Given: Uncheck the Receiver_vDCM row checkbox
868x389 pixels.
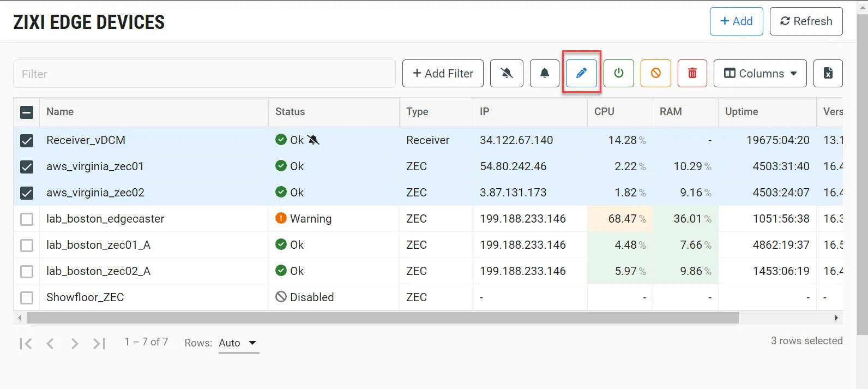Looking at the screenshot, I should pyautogui.click(x=27, y=141).
